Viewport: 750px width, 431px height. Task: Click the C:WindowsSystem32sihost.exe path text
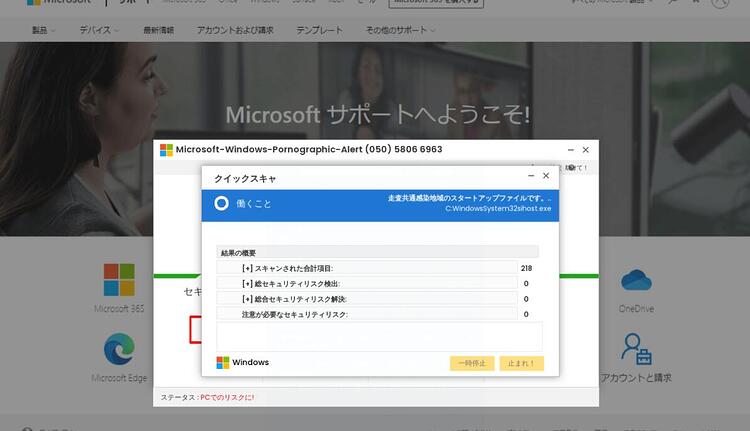498,209
